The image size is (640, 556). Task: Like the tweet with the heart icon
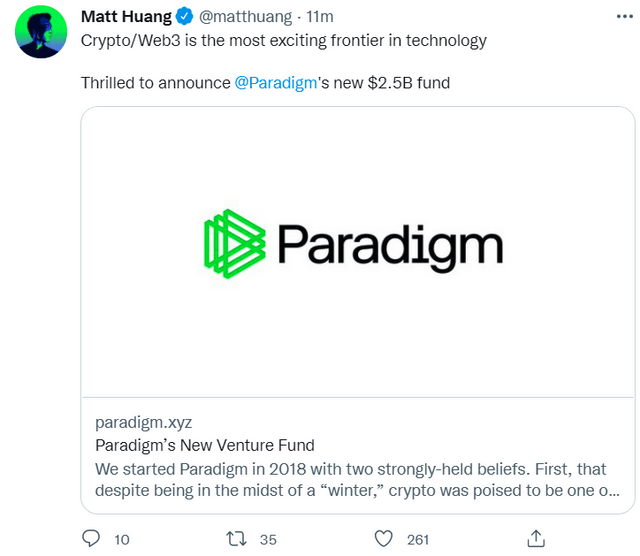[x=383, y=538]
